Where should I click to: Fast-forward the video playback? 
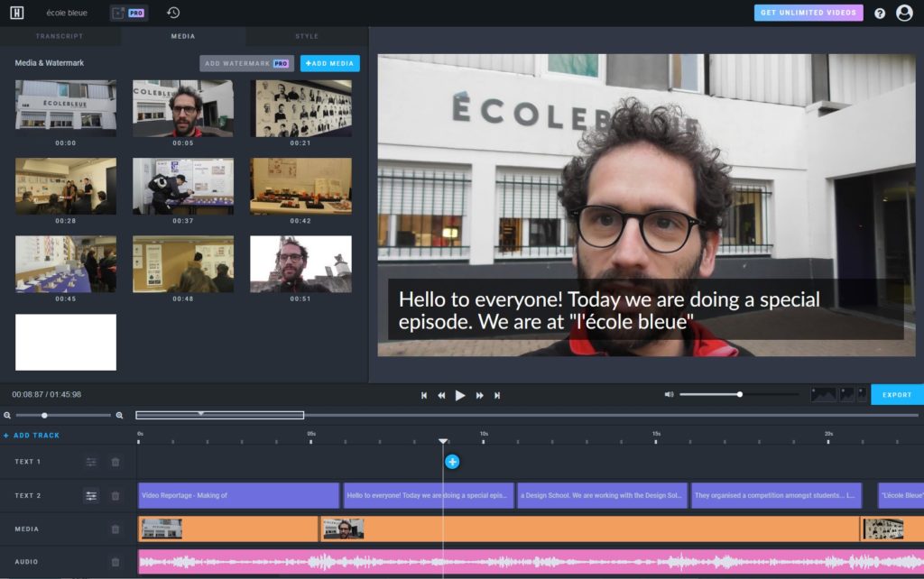coord(480,395)
